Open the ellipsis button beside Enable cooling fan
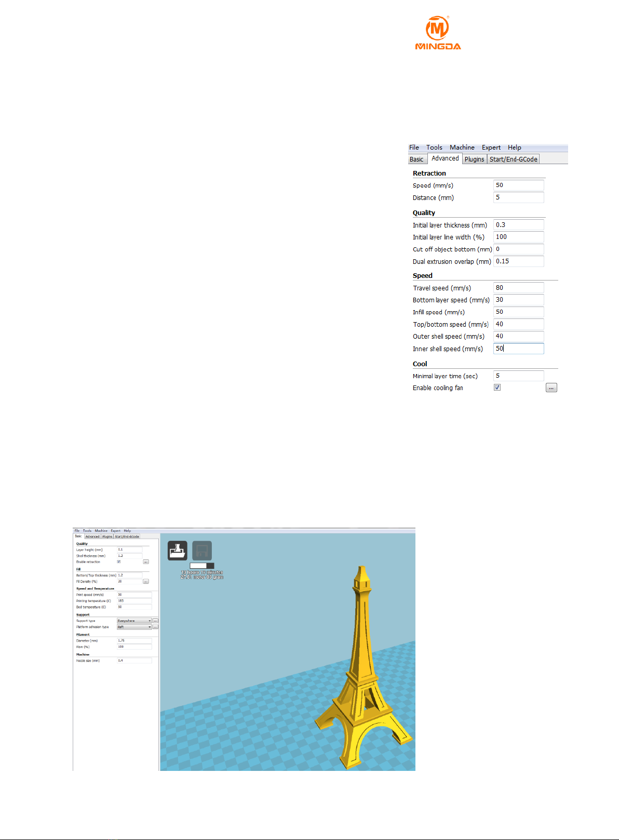 [551, 388]
